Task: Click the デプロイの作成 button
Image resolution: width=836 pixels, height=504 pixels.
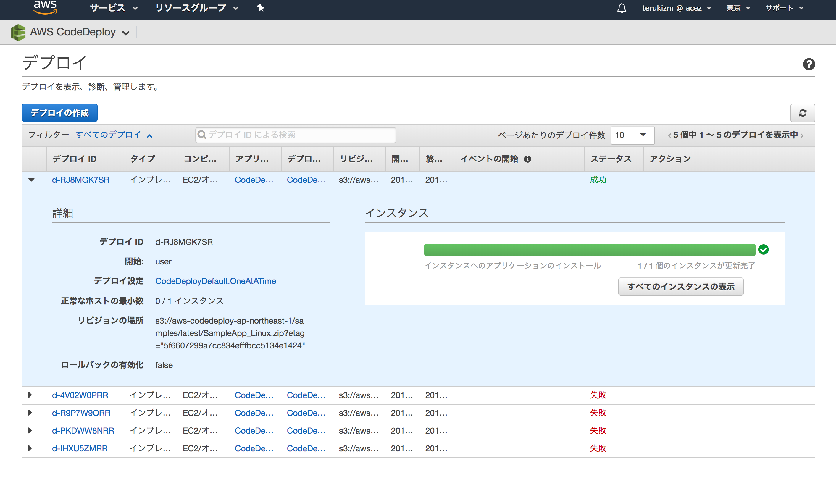Action: [x=59, y=112]
